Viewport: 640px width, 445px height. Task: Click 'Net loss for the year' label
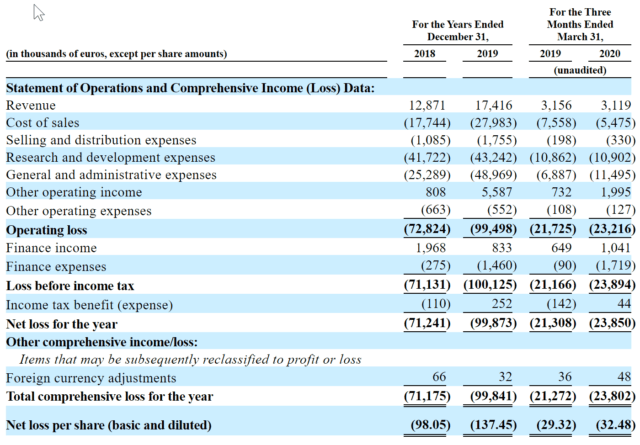pyautogui.click(x=62, y=324)
